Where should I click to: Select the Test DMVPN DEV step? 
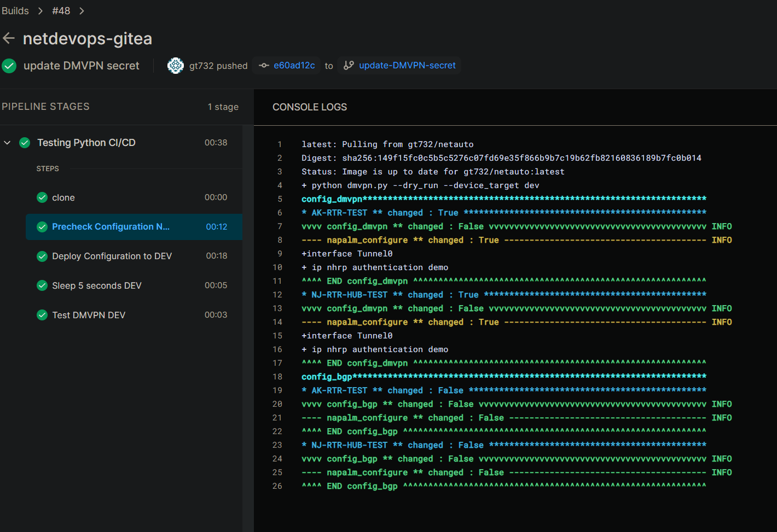point(89,315)
